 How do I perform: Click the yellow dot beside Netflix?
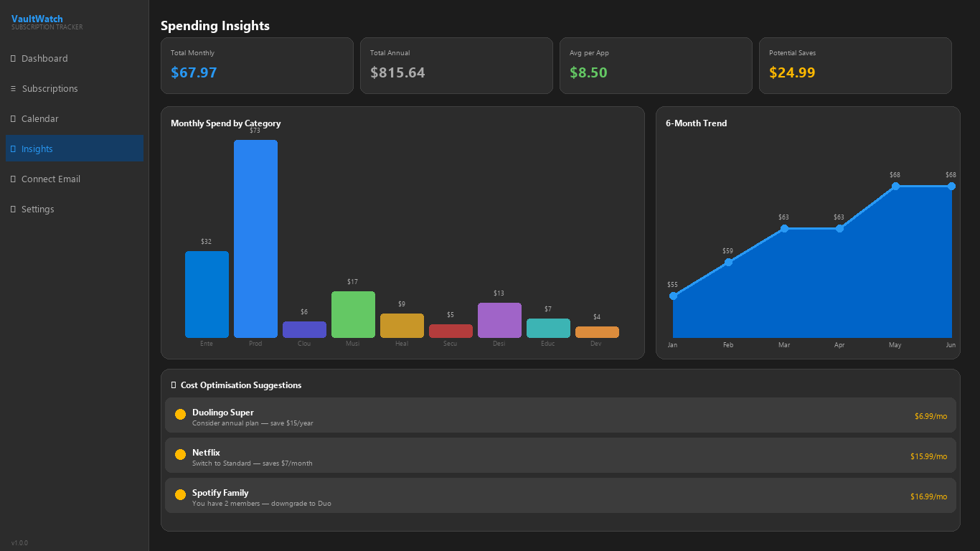pos(180,455)
